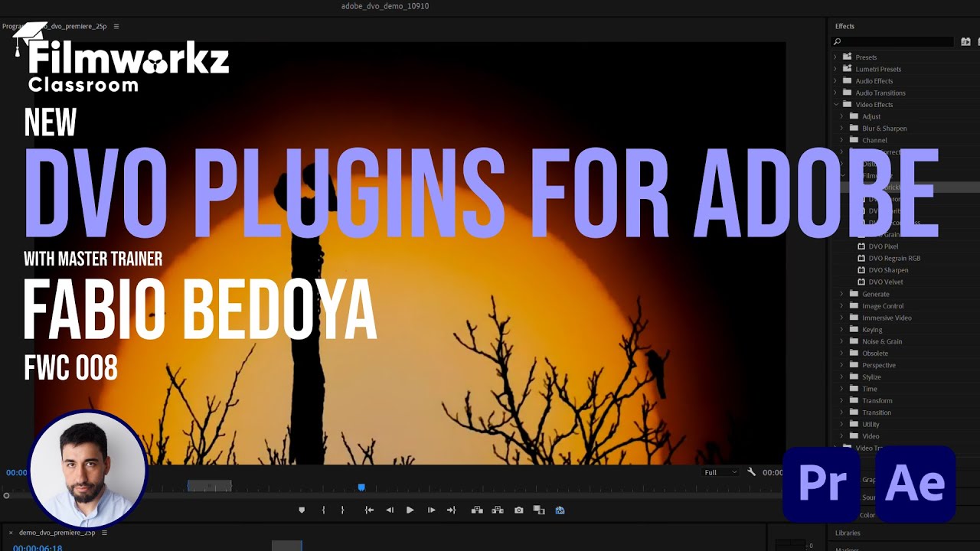Click the blue playhead on the scrubber

[361, 487]
